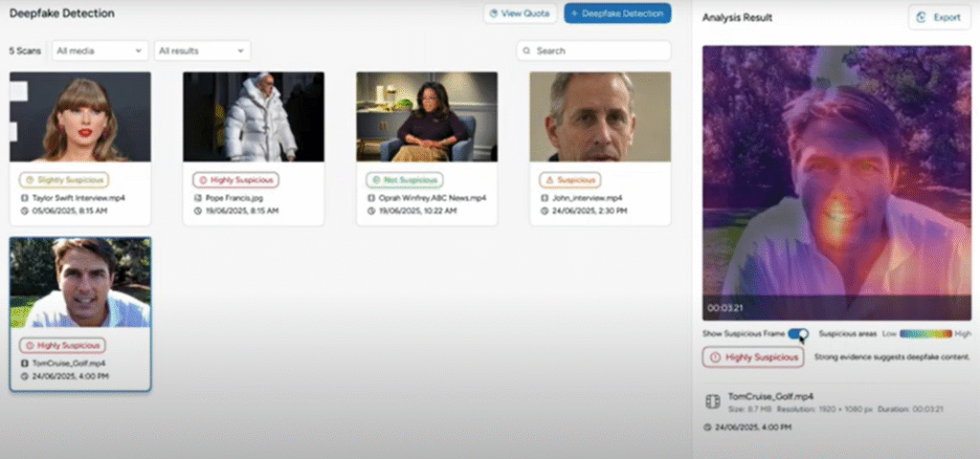Viewport: 980px width, 459px height.
Task: Click the magnifier icon in the search box
Action: (527, 51)
